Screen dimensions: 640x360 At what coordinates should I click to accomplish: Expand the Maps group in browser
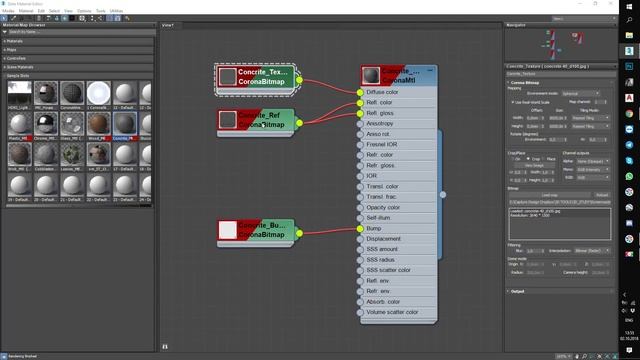pyautogui.click(x=78, y=50)
